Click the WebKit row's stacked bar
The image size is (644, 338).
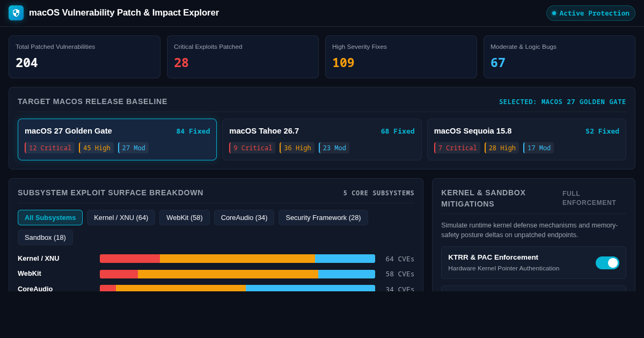click(x=237, y=274)
